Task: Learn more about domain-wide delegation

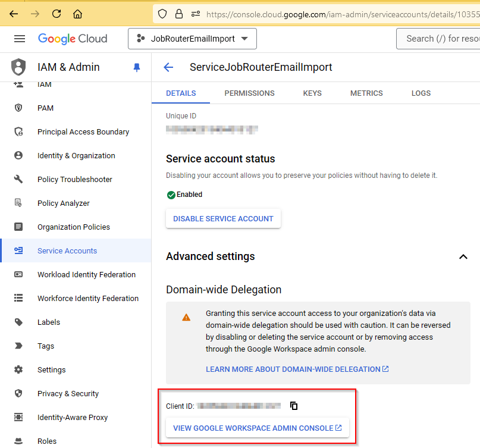Action: pos(297,368)
